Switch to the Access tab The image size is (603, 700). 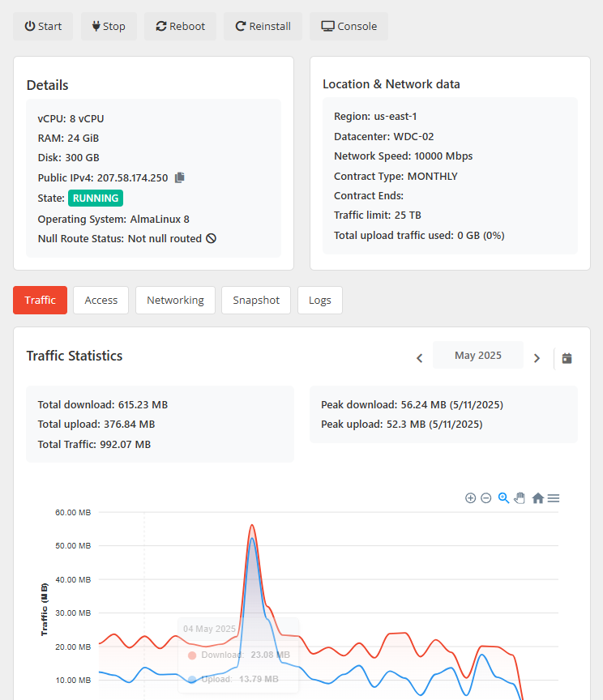[101, 300]
